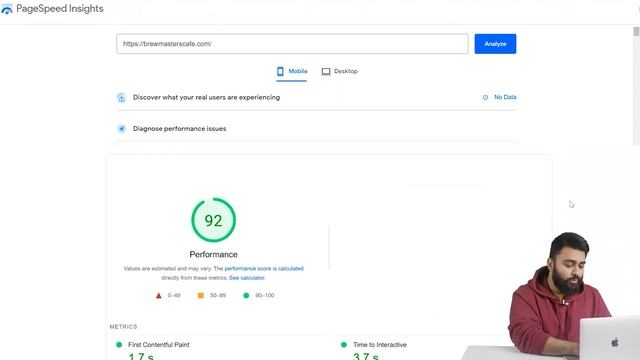The image size is (640, 360).
Task: Click the green circle 90–100 legend icon
Action: click(x=246, y=295)
